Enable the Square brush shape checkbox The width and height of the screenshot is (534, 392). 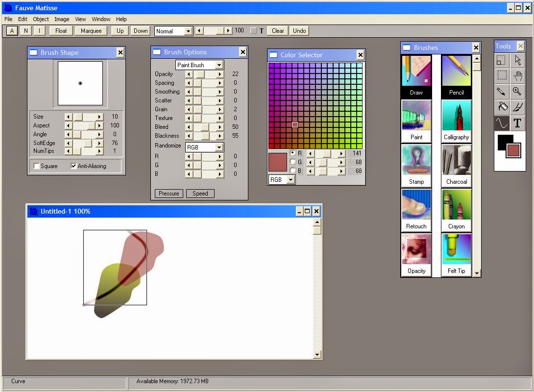(x=37, y=166)
